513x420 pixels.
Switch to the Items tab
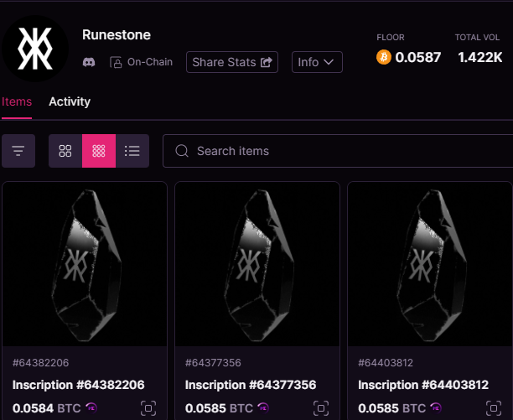(17, 101)
